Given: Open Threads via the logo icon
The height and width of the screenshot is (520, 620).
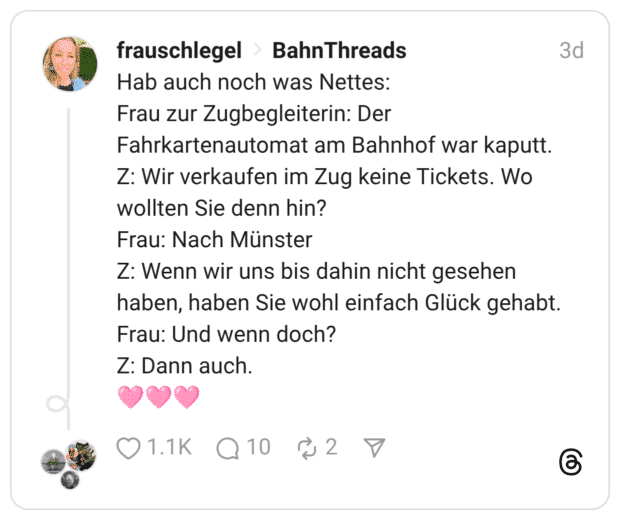Looking at the screenshot, I should coord(571,461).
